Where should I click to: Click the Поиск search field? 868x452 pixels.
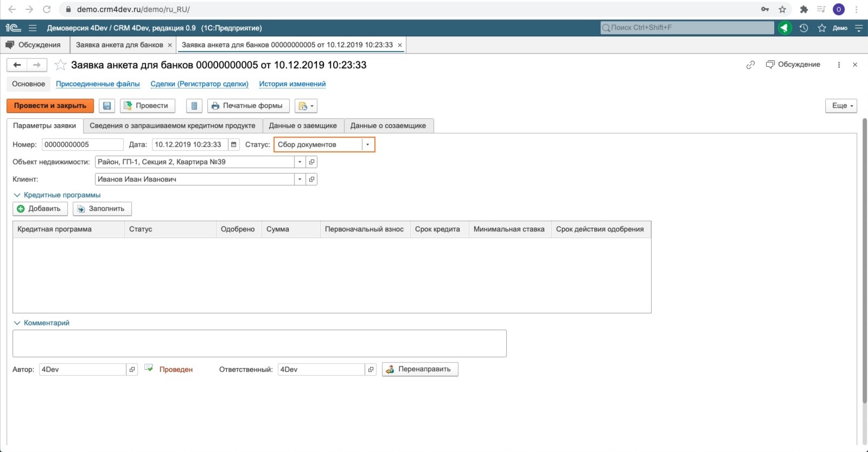(x=687, y=28)
